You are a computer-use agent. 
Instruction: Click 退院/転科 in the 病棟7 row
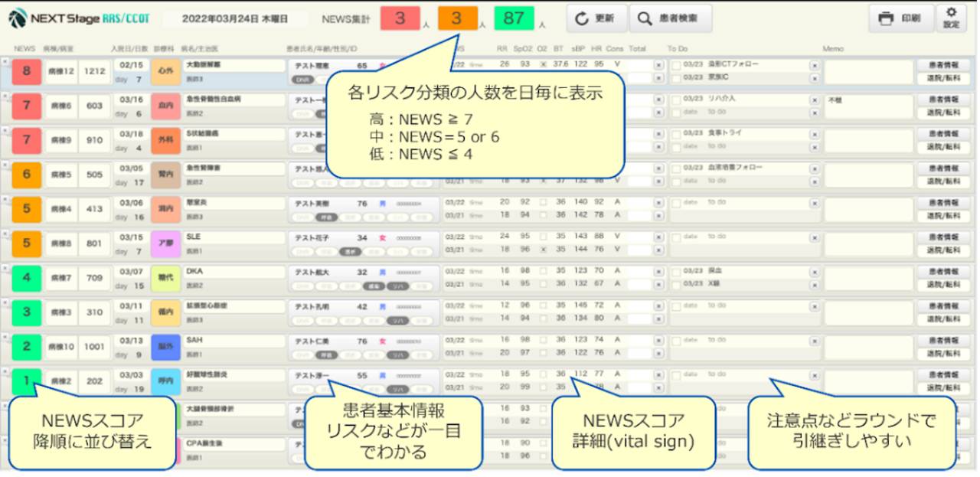tap(943, 284)
